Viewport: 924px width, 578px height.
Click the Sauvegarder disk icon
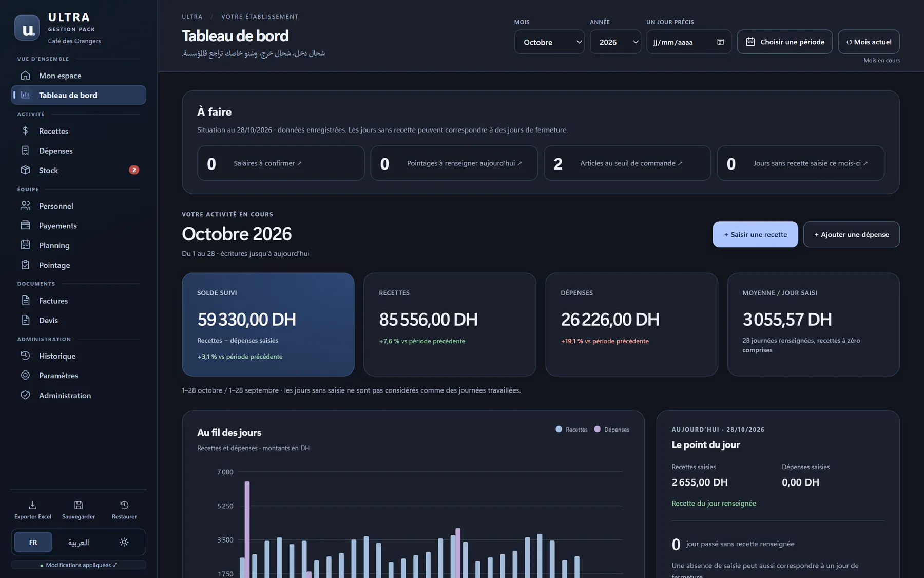(79, 505)
